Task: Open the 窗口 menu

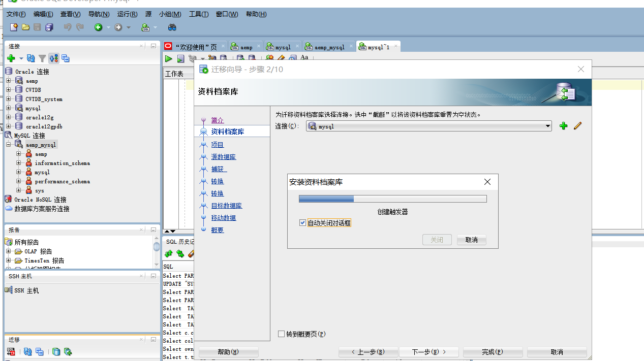Action: [227, 14]
